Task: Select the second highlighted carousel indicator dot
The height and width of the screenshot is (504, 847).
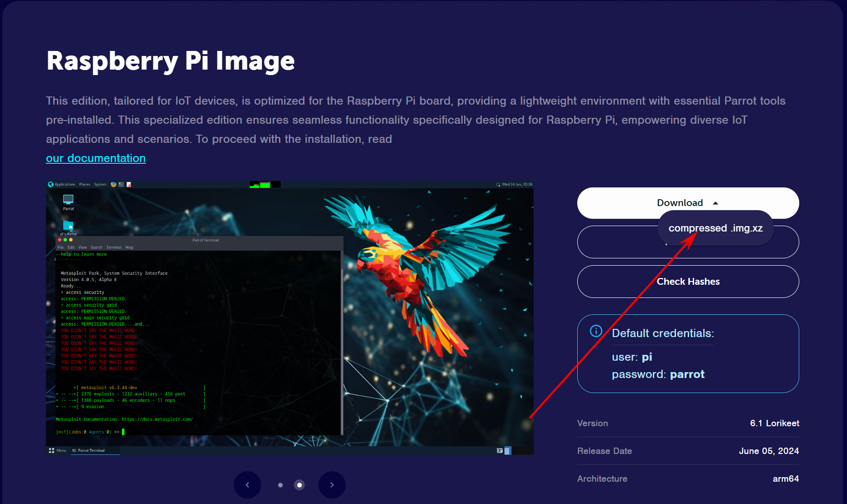Action: (299, 485)
